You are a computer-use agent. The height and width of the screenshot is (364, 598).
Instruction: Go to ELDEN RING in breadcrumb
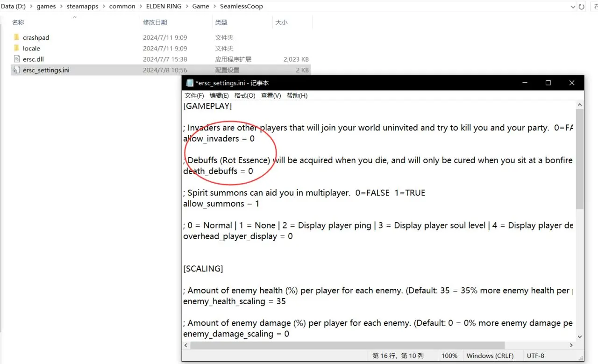click(164, 7)
